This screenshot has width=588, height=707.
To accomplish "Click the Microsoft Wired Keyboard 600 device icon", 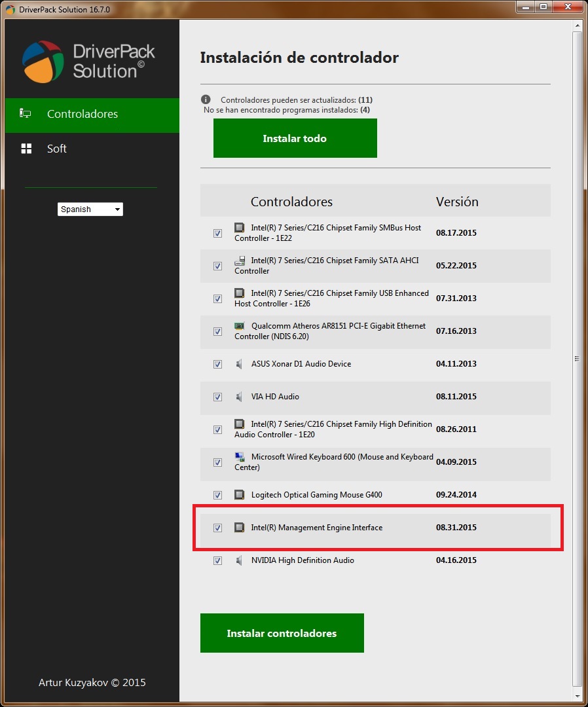I will (x=240, y=457).
